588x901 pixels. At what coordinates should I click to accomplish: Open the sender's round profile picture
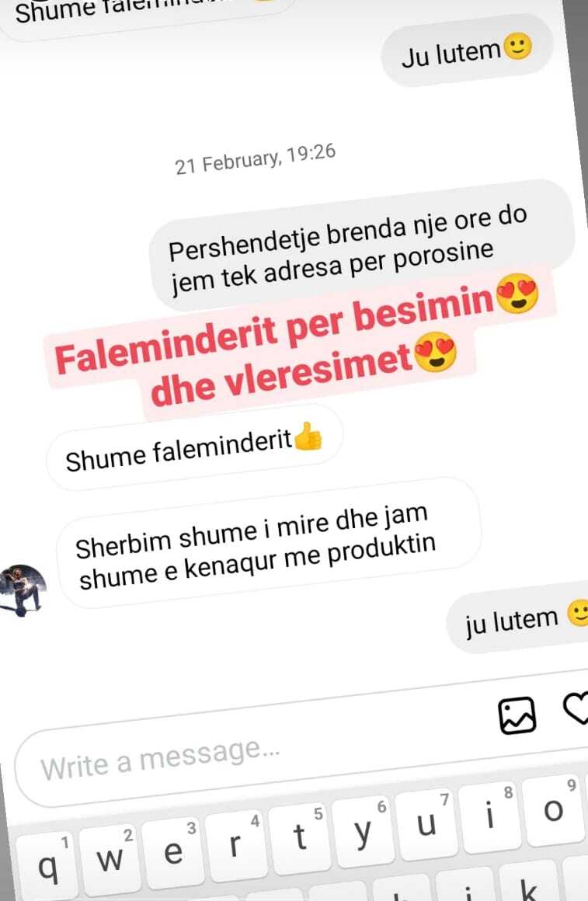(x=22, y=590)
